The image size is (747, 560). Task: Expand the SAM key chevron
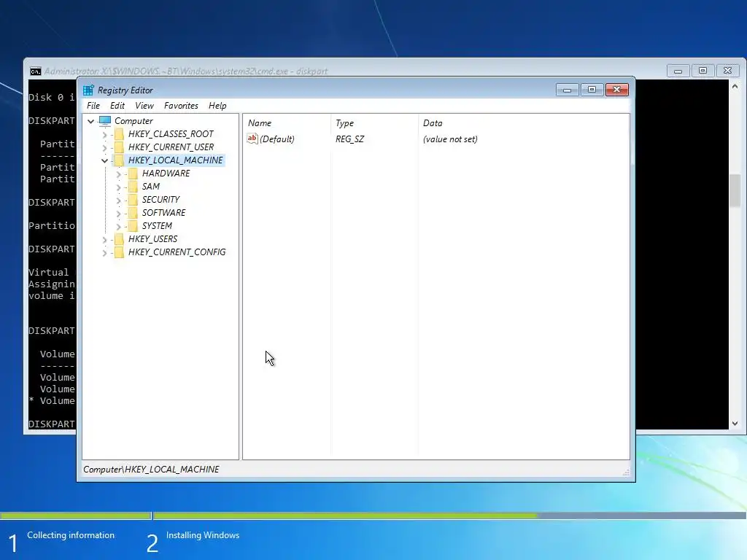point(118,187)
